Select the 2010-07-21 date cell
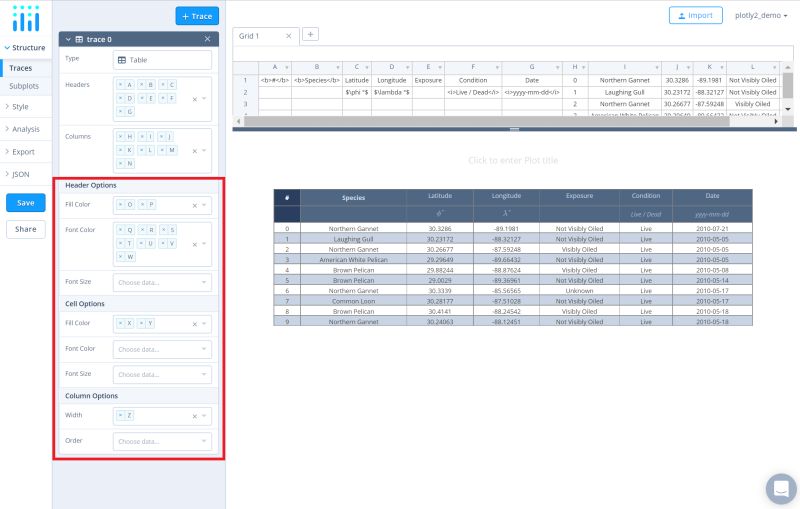The width and height of the screenshot is (800, 509). point(712,228)
